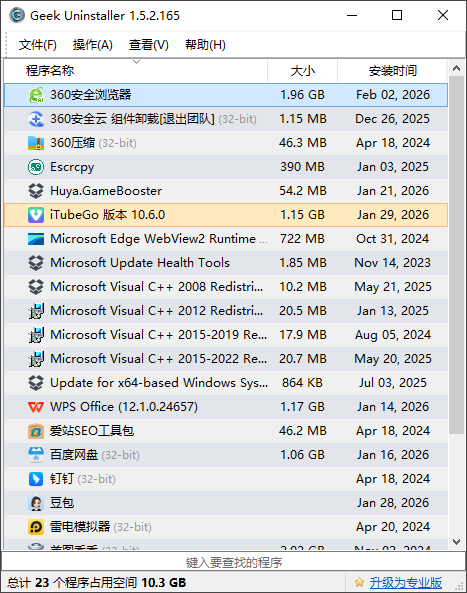This screenshot has height=593, width=467.
Task: Open the 帮助(H) menu
Action: click(x=205, y=45)
